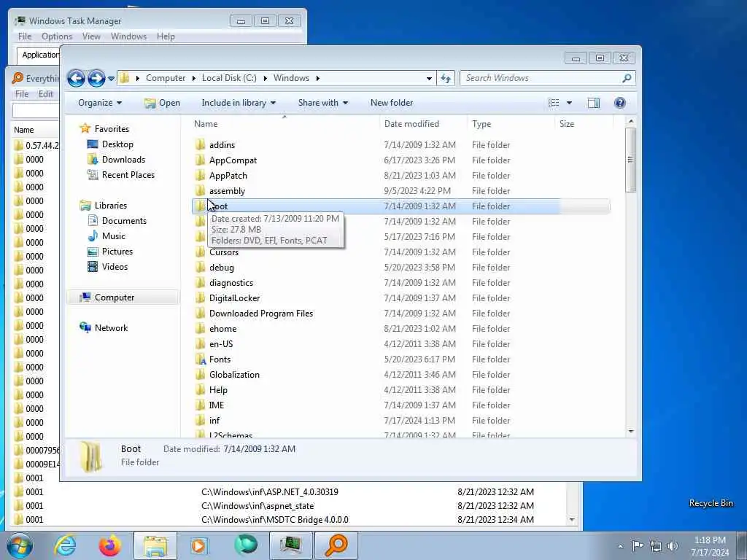Open the recent locations dropdown beside Forward

[111, 79]
